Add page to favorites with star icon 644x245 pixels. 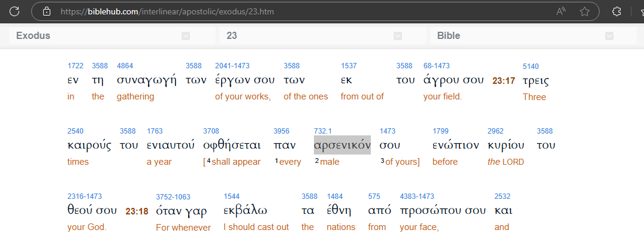tap(584, 11)
